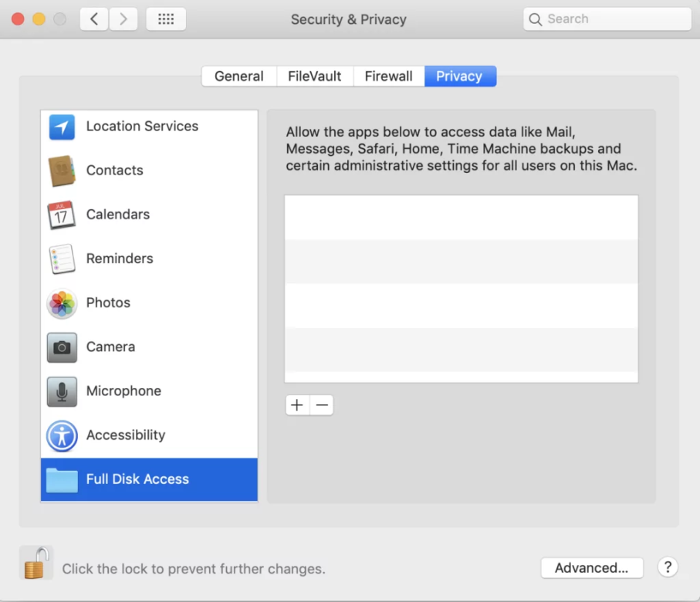Switch to the FileVault tab

point(315,76)
